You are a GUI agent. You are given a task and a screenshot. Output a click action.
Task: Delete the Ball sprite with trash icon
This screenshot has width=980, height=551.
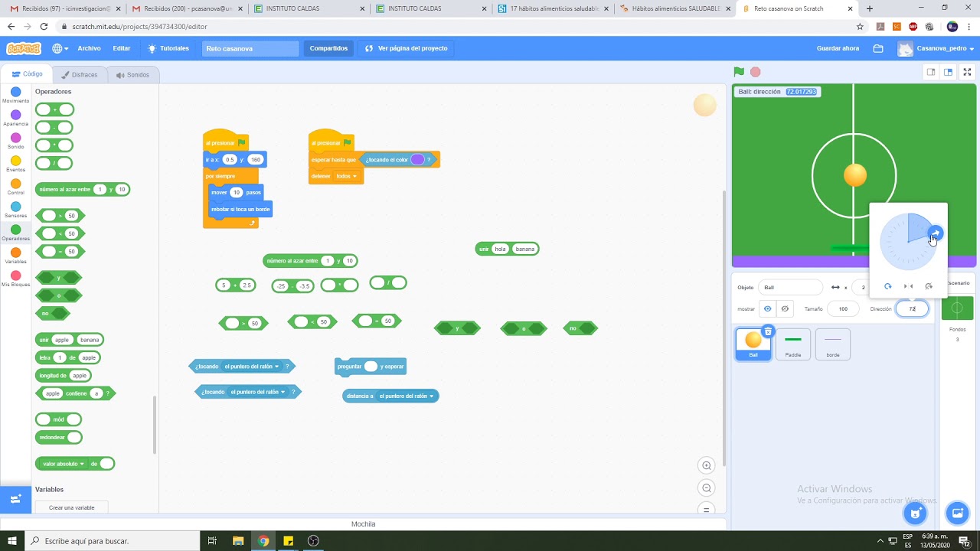click(768, 331)
